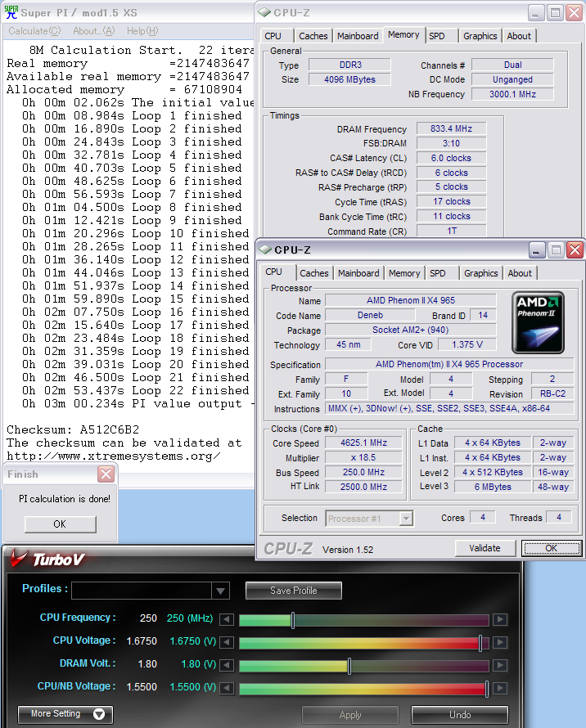Click the Undo button in TurboV
Viewport: 586px width, 728px height.
tap(460, 715)
